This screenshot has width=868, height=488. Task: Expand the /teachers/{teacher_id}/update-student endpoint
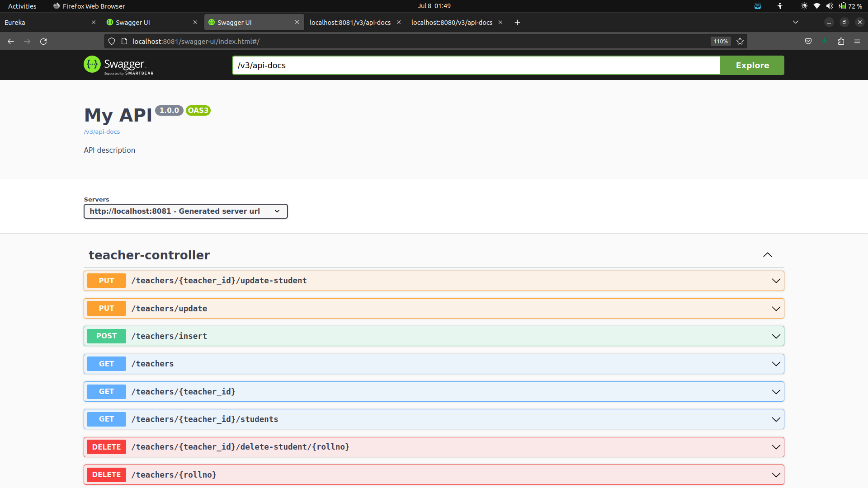point(776,281)
